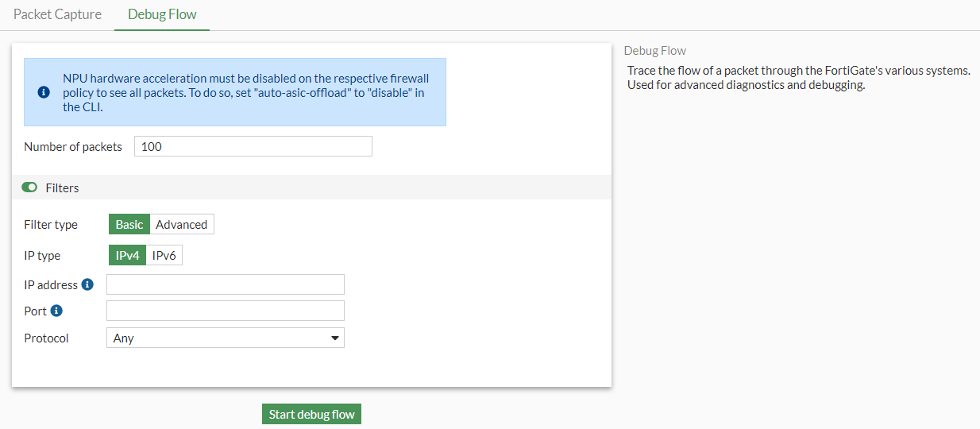
Task: Click the info icon beside Port
Action: (x=56, y=311)
